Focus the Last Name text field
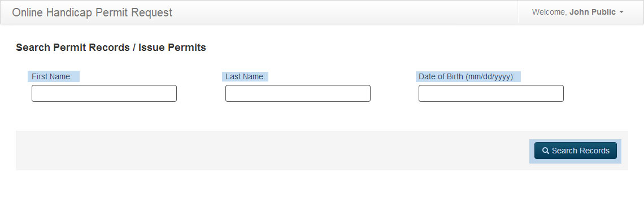 [x=298, y=93]
